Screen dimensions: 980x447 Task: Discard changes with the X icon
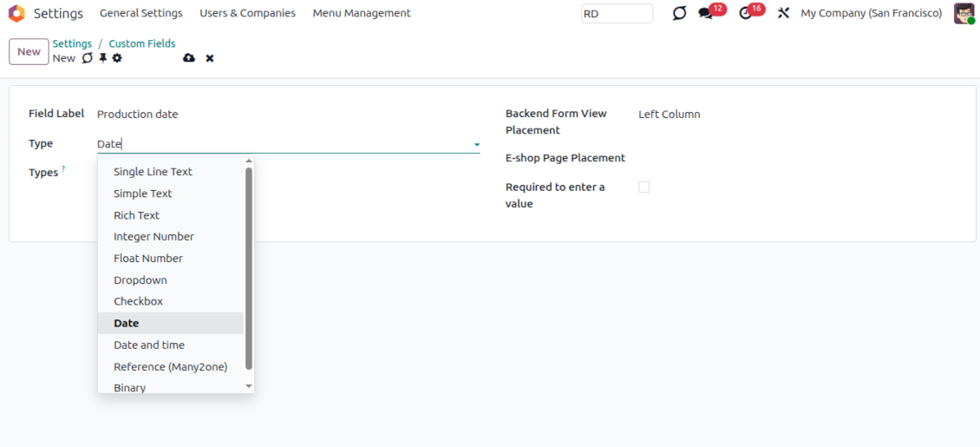tap(210, 58)
